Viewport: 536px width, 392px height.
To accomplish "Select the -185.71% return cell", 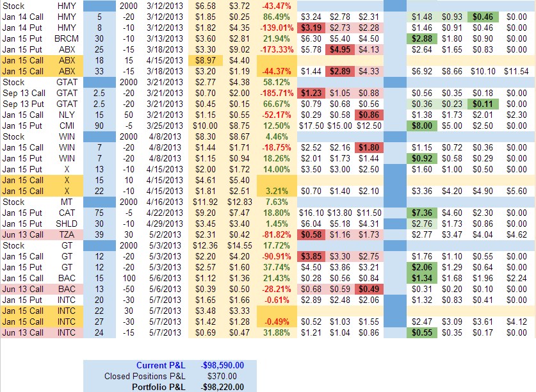I will pyautogui.click(x=276, y=92).
